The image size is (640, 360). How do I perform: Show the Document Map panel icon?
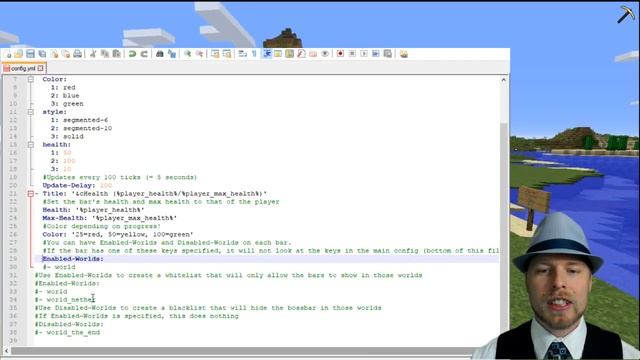pos(289,54)
